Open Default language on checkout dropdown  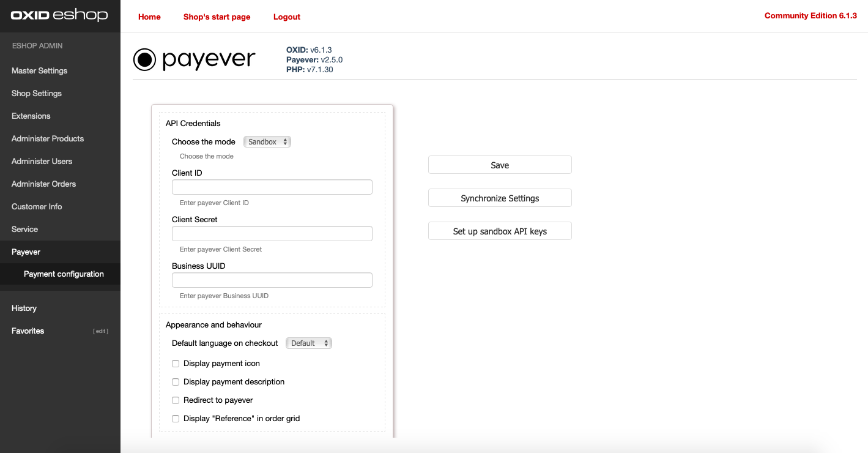point(309,343)
